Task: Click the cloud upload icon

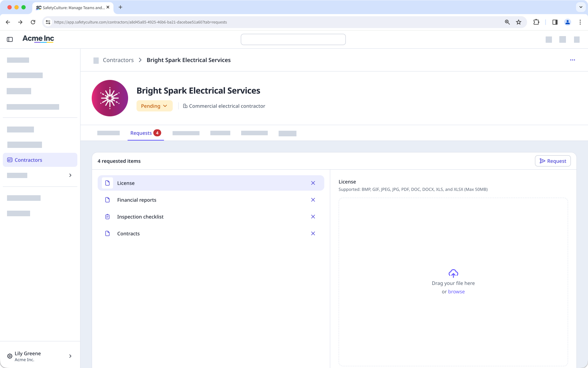Action: pyautogui.click(x=453, y=273)
